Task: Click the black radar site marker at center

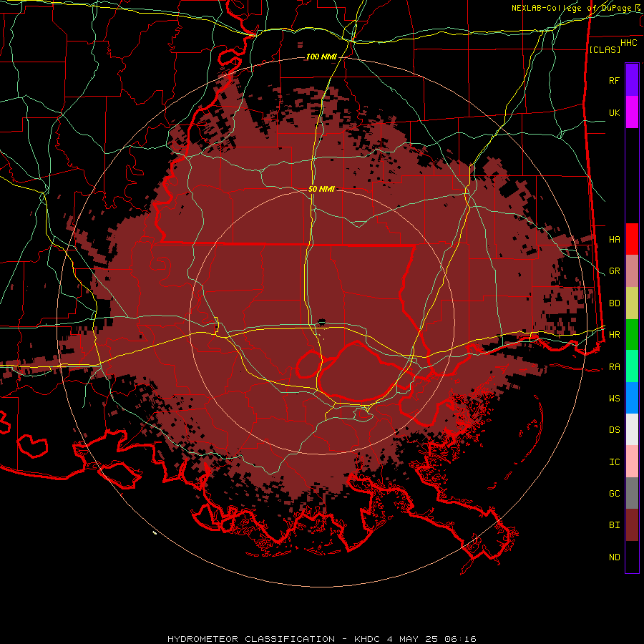Action: (321, 323)
